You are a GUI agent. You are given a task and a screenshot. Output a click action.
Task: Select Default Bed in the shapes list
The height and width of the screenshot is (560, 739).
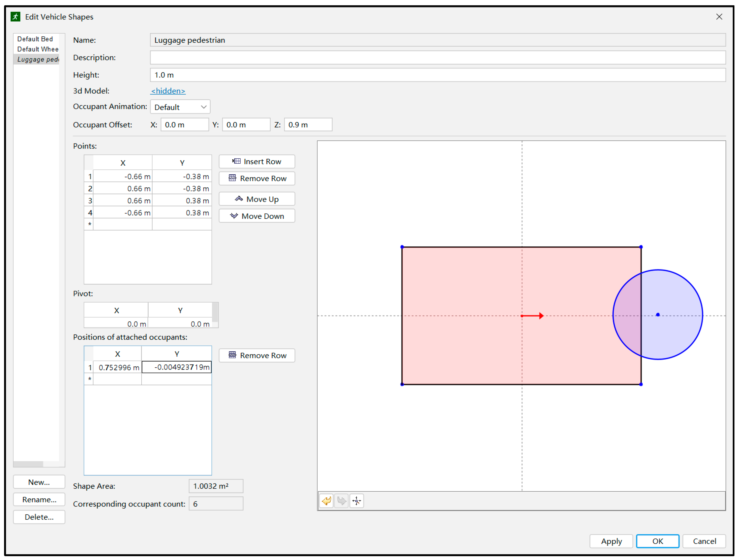35,39
